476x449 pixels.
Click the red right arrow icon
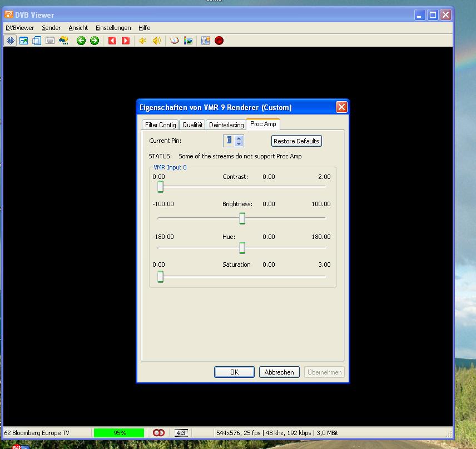[126, 41]
